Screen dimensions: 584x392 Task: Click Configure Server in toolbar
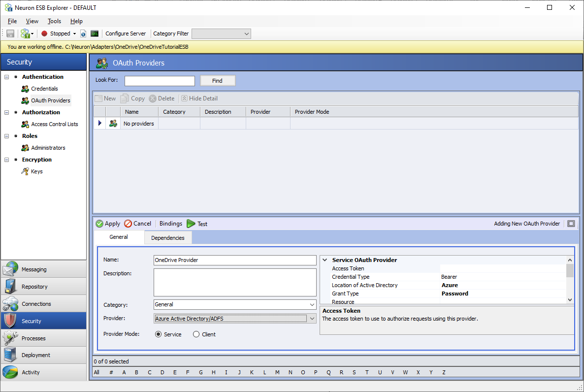(x=126, y=33)
